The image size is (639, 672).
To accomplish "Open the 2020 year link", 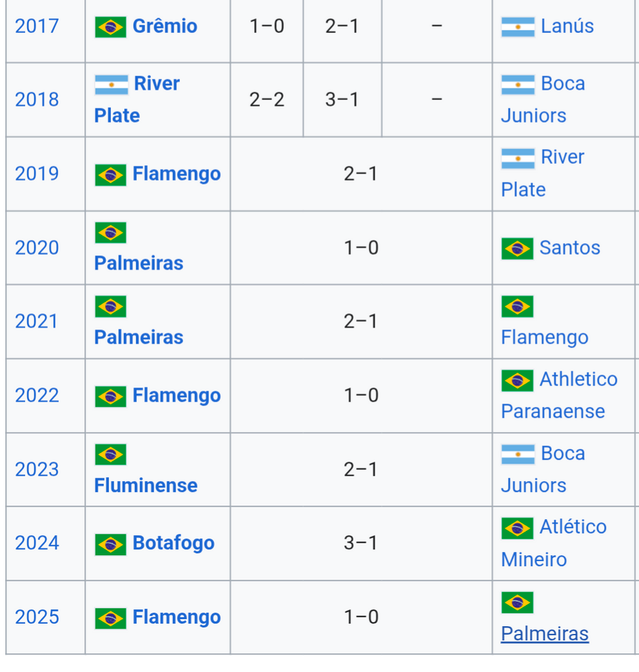I will [37, 248].
